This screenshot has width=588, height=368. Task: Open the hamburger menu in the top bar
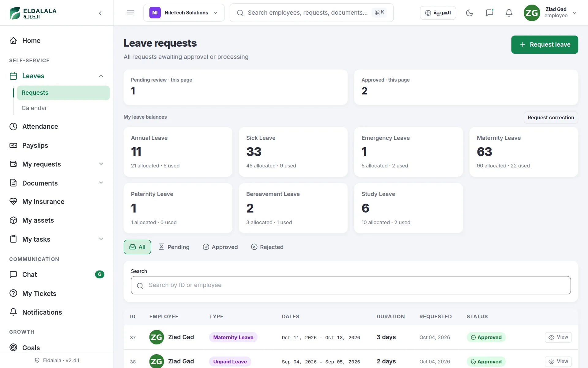130,13
